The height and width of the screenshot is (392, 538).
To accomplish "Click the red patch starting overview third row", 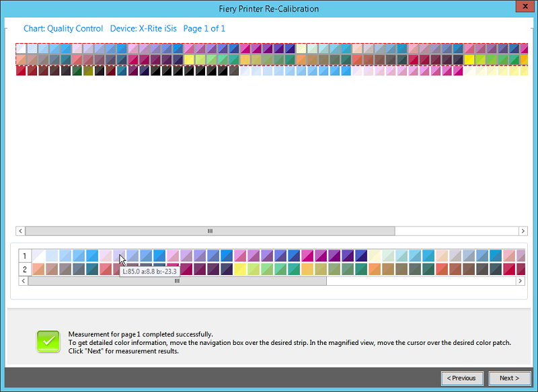I will (21, 71).
